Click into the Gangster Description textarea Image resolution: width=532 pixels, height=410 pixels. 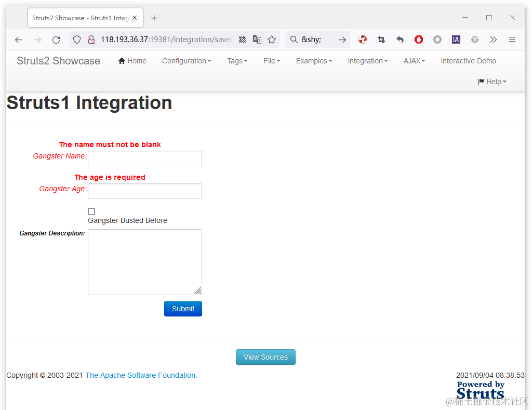[145, 262]
